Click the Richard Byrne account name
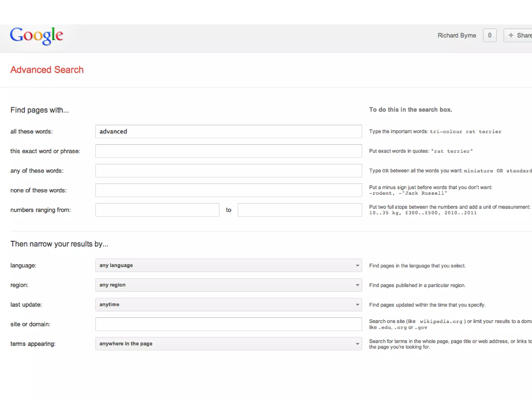Viewport: 532px width, 399px height. click(457, 35)
